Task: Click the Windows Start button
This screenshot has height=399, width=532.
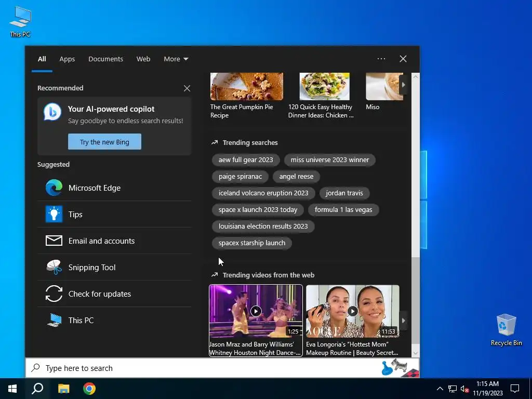Action: click(12, 389)
